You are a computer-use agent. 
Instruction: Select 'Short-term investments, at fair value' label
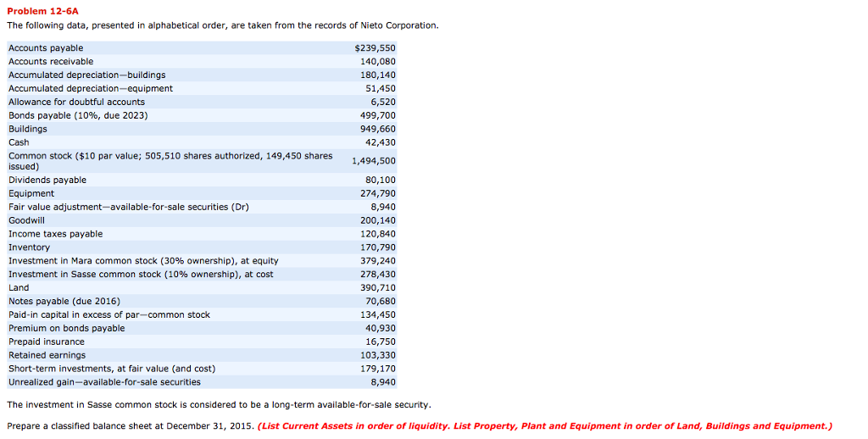113,369
